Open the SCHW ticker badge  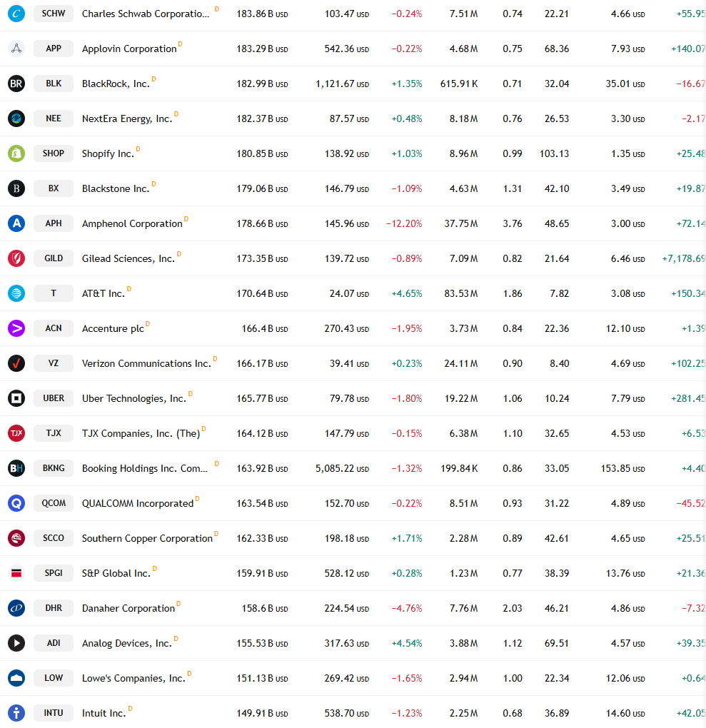click(54, 14)
